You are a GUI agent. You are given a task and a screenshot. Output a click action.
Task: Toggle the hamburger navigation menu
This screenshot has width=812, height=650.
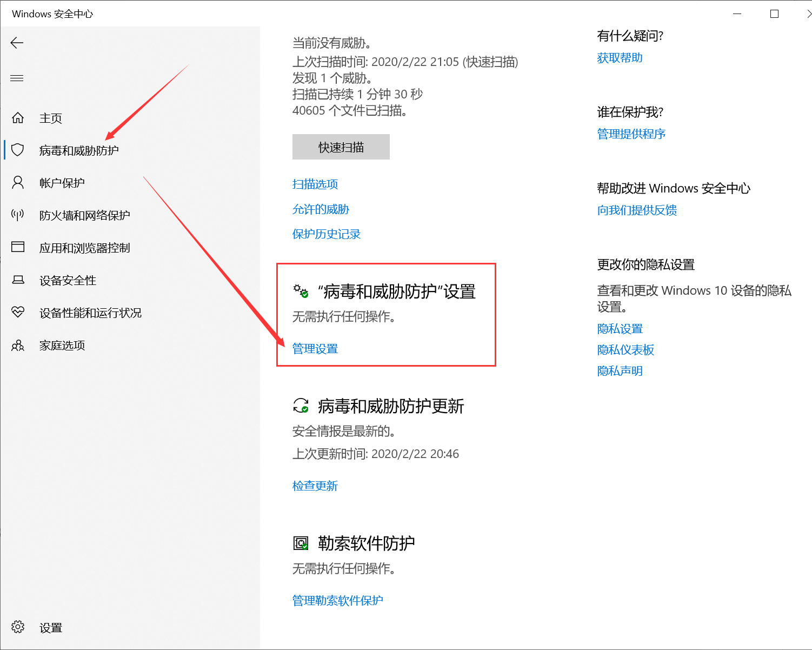17,78
